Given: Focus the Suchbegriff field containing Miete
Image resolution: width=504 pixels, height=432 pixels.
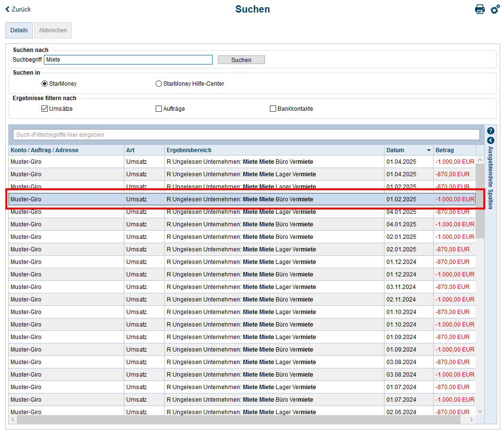Looking at the screenshot, I should click(x=128, y=59).
